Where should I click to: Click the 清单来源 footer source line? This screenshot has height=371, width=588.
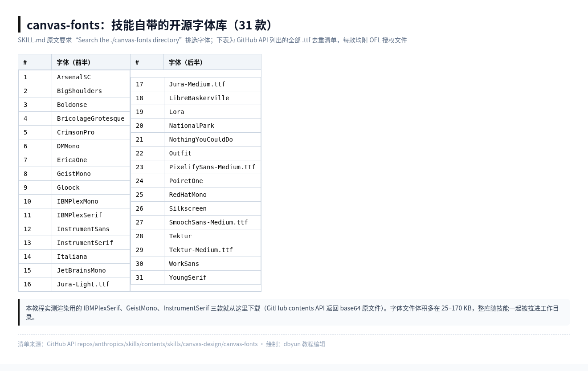tap(171, 344)
